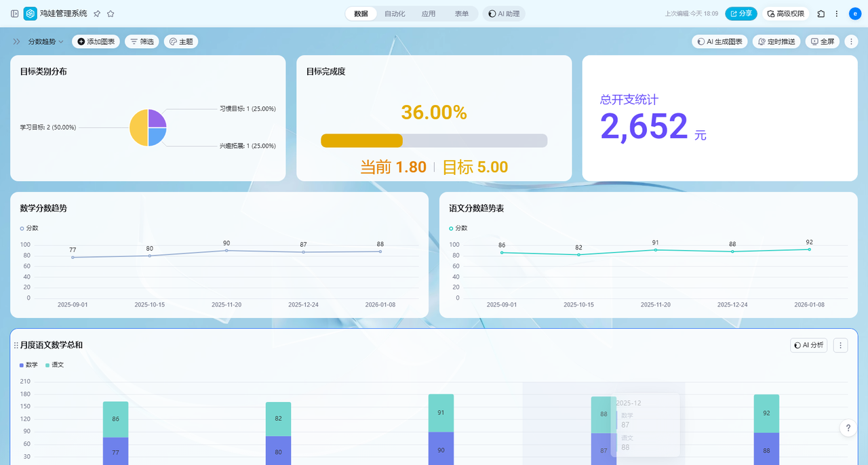
Task: Switch to the 表单 tab
Action: [462, 14]
